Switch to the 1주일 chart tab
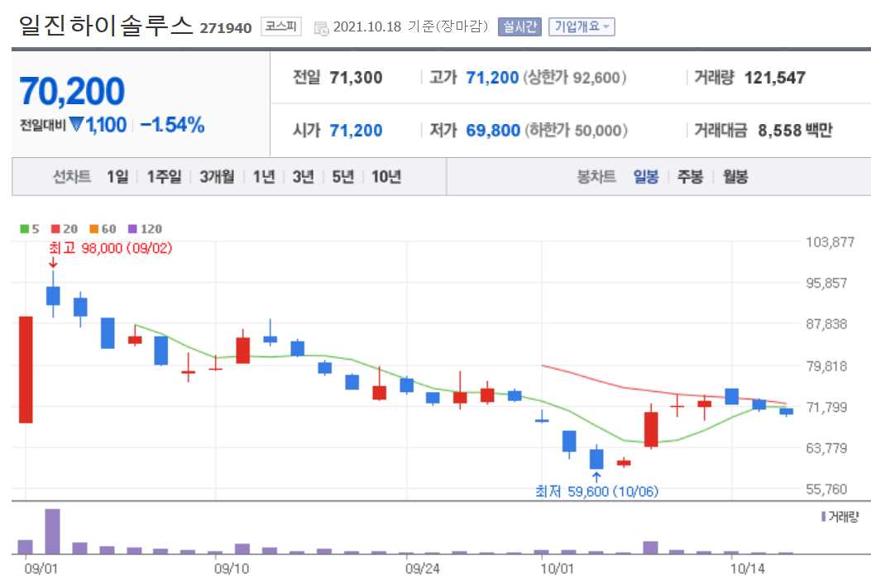The height and width of the screenshot is (588, 871). [163, 176]
